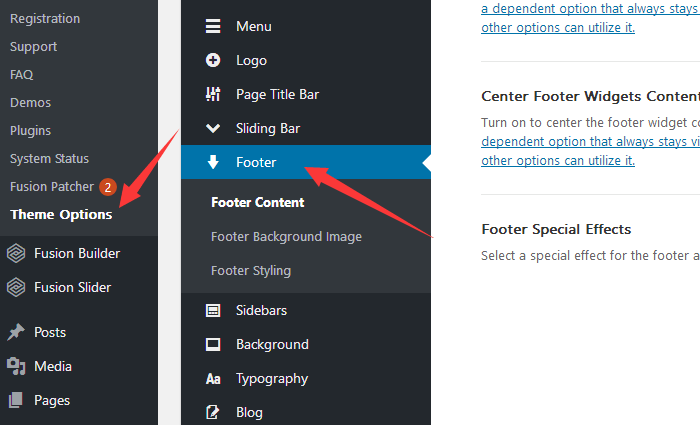Click the Typography Aa icon
Viewport: 700px width, 425px height.
point(213,379)
